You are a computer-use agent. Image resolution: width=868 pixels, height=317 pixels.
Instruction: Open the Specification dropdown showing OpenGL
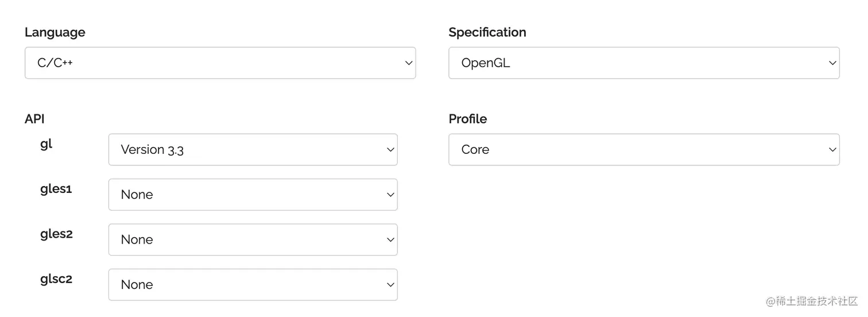tap(644, 63)
